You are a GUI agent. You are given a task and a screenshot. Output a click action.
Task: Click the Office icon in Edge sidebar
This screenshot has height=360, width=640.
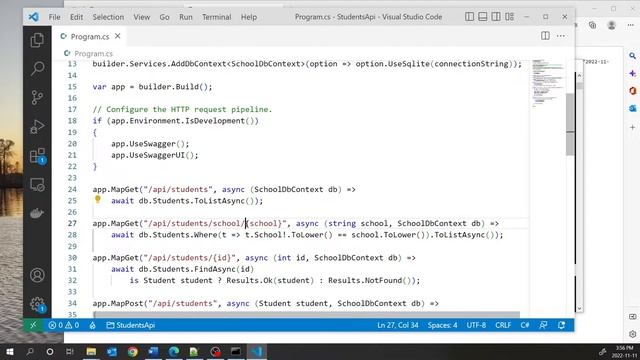tap(632, 91)
